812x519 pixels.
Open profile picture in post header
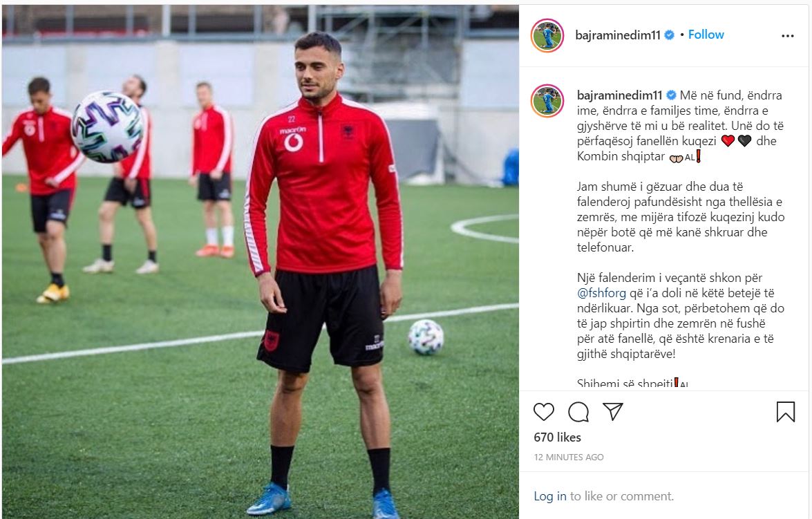[x=547, y=36]
